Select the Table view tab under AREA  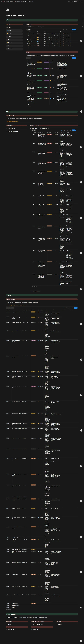pos(9,28)
